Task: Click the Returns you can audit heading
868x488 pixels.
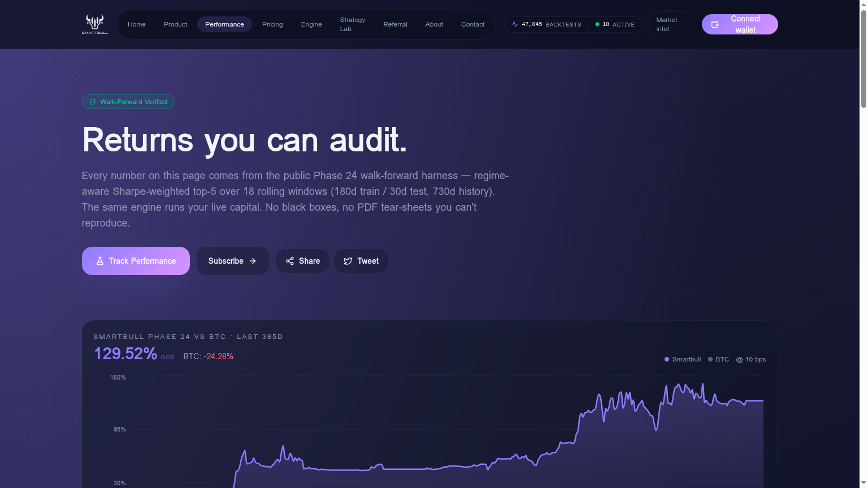Action: click(245, 140)
